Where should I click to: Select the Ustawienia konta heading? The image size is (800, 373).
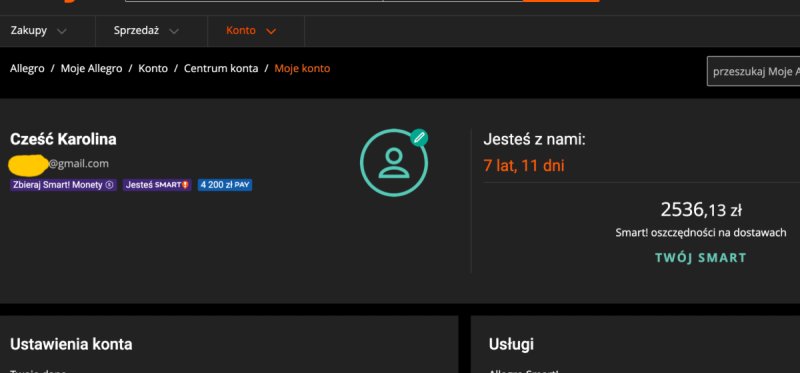tap(71, 344)
